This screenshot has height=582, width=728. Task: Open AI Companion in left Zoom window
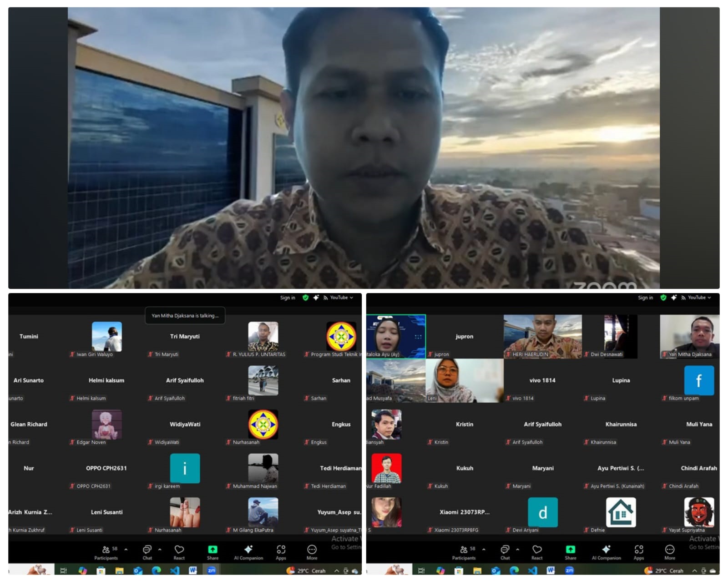[248, 552]
